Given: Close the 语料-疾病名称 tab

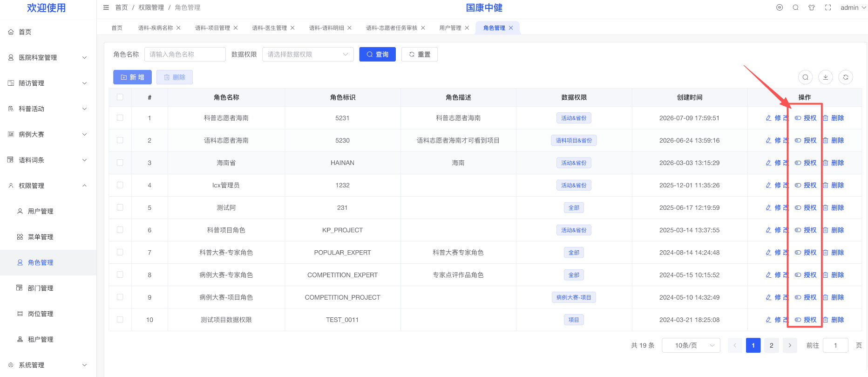Looking at the screenshot, I should pyautogui.click(x=178, y=28).
